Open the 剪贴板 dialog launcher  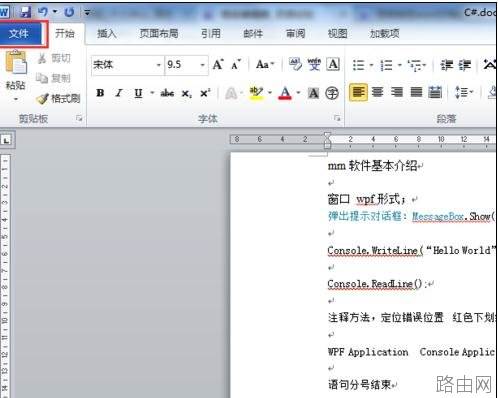click(79, 118)
